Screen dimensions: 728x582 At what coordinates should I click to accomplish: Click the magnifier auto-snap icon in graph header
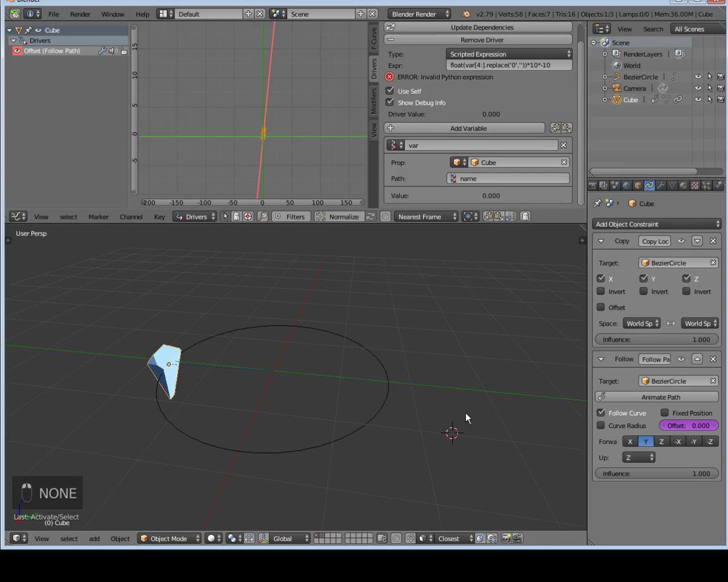(x=263, y=216)
